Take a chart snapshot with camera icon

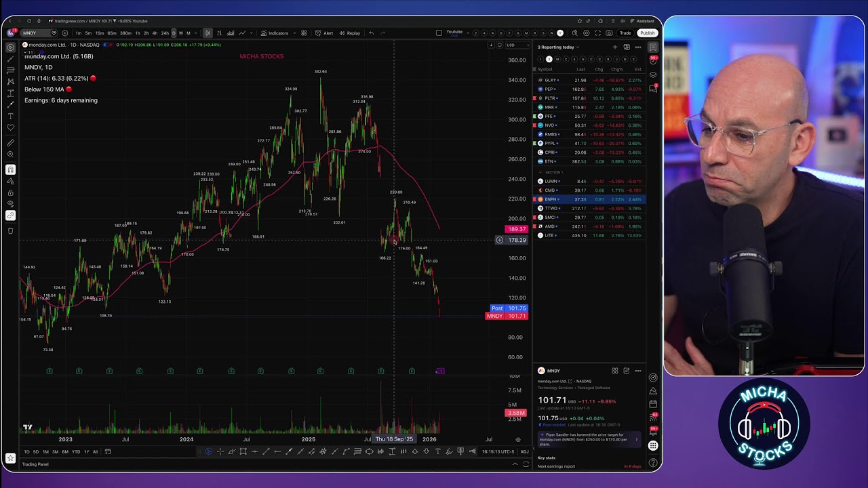click(x=609, y=33)
